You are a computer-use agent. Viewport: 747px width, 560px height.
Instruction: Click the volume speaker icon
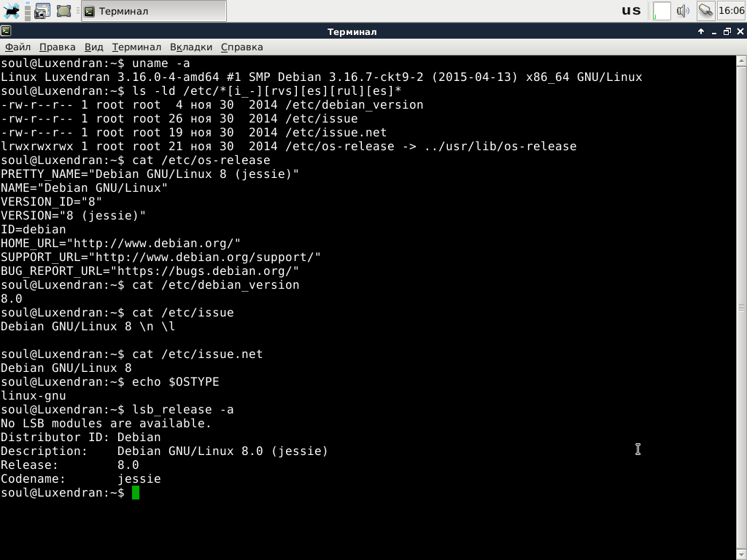(683, 11)
